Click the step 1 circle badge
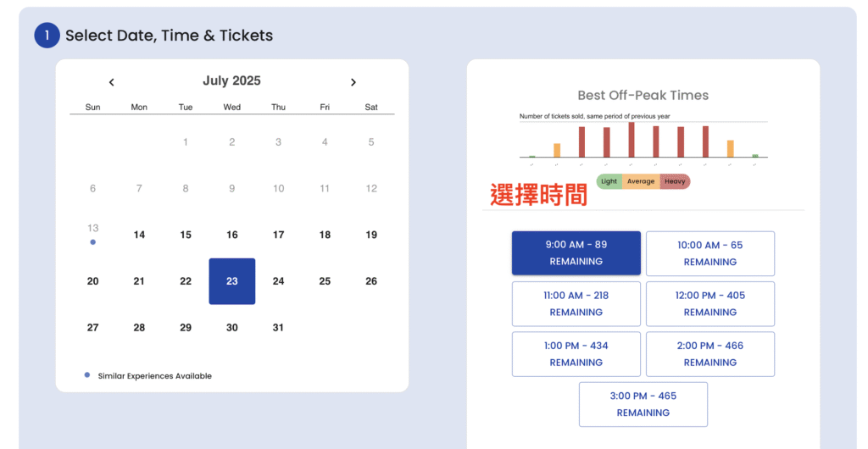 pos(47,36)
